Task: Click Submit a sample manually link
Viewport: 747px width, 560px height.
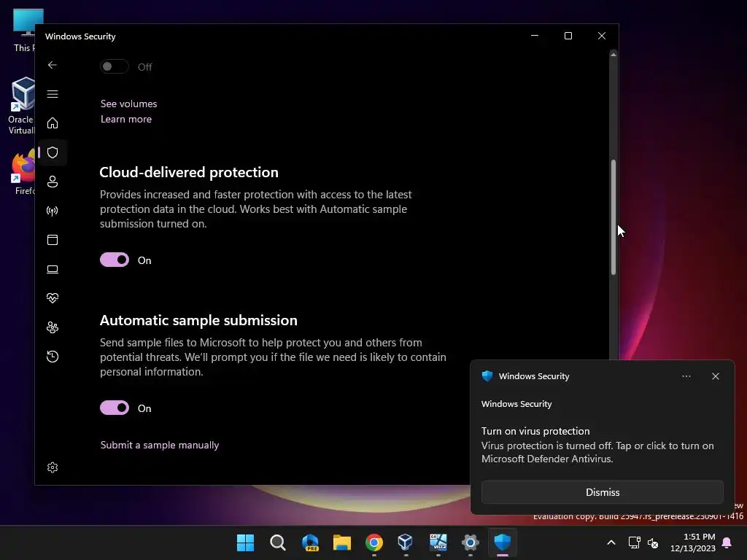Action: pyautogui.click(x=160, y=446)
